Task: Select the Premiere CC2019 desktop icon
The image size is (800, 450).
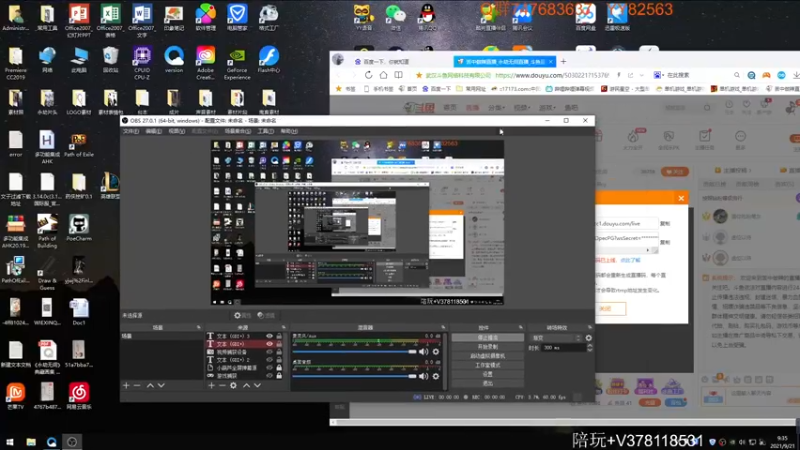Action: tap(15, 63)
